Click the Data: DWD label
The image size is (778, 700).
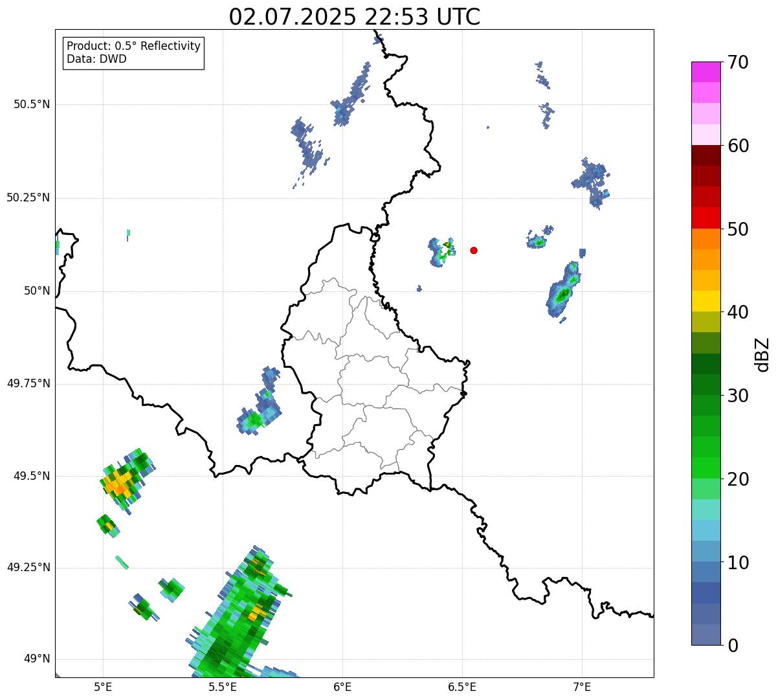96,60
